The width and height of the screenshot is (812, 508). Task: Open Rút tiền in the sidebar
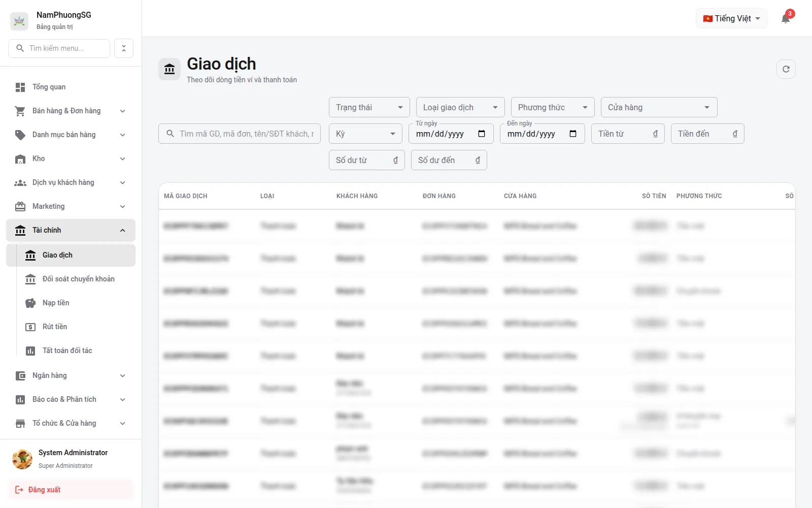click(71, 327)
